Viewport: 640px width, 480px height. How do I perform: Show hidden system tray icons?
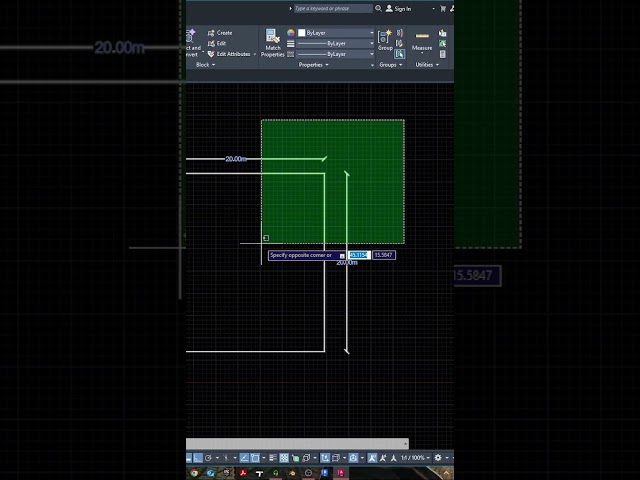tap(447, 473)
